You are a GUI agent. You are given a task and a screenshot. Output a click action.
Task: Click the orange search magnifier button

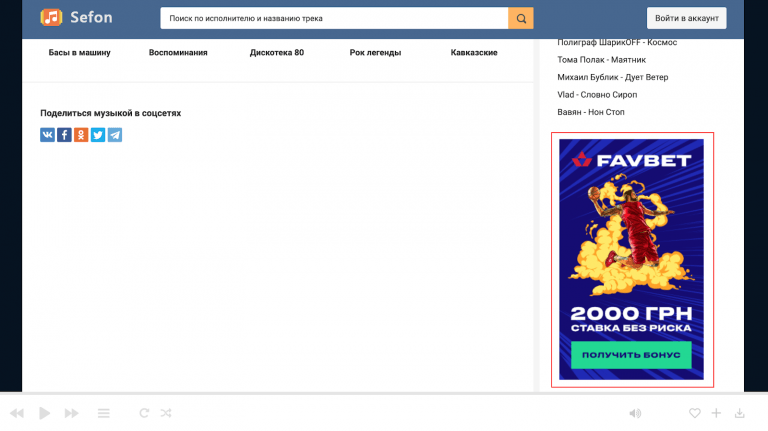tap(521, 18)
